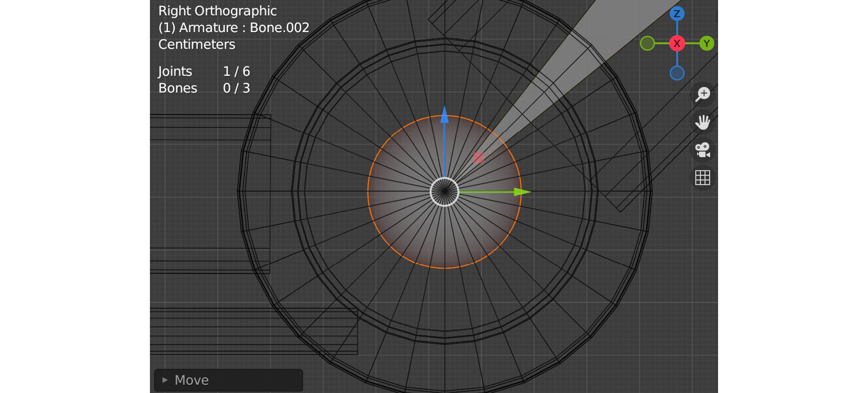This screenshot has height=393, width=868.
Task: Click the green Y axis gizmo circle
Action: [706, 43]
